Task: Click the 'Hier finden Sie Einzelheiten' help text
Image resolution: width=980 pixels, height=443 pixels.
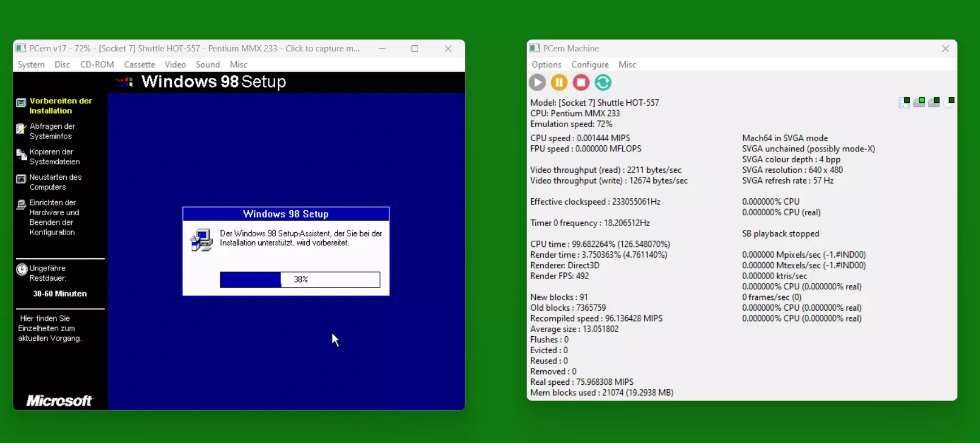Action: pyautogui.click(x=50, y=328)
